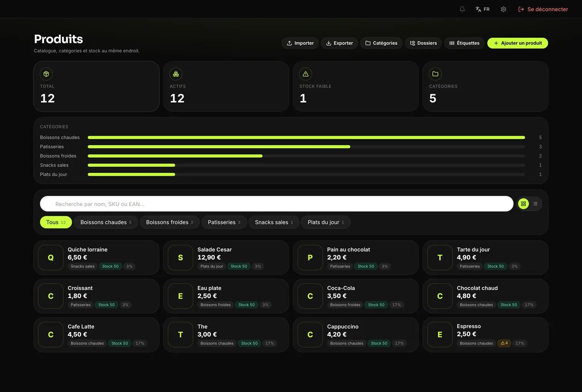Focus the product search field
Image resolution: width=582 pixels, height=392 pixels.
point(277,204)
